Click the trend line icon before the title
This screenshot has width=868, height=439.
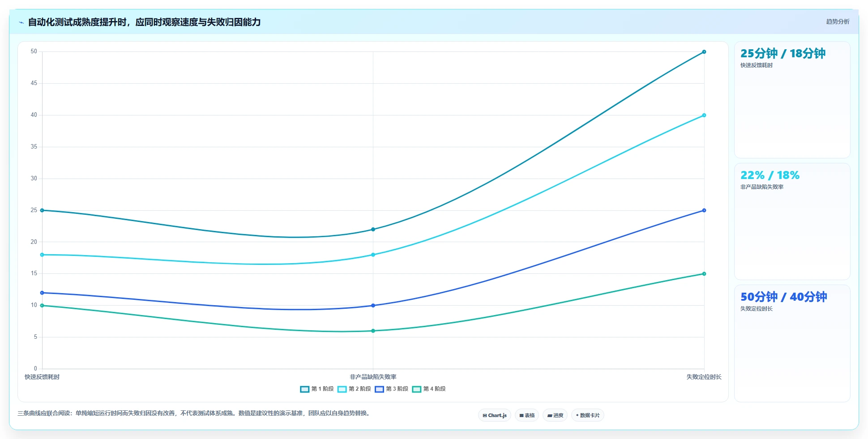[x=21, y=22]
